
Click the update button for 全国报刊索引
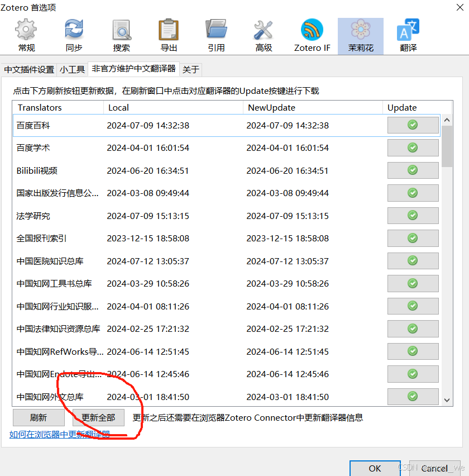click(x=413, y=239)
